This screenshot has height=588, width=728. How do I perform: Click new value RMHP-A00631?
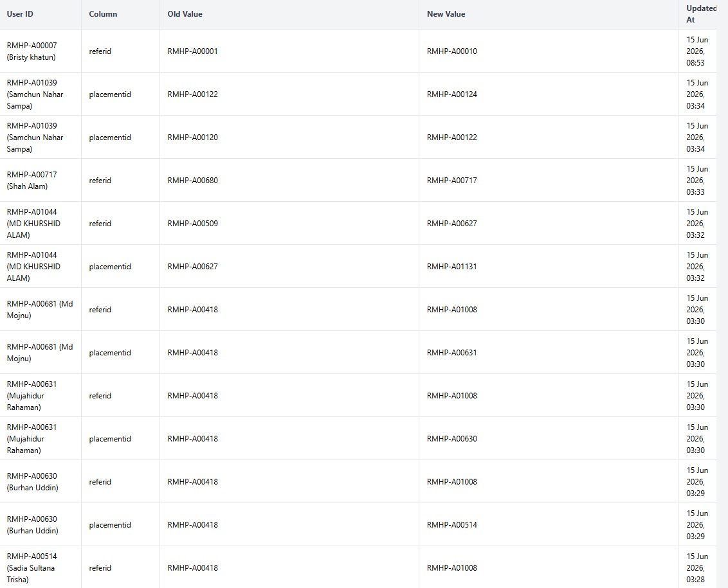451,352
